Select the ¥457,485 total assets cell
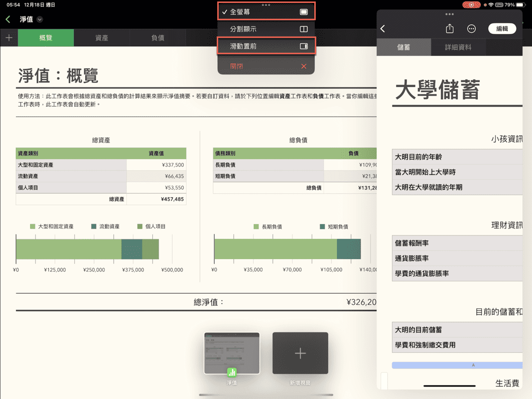Image resolution: width=532 pixels, height=399 pixels. point(157,199)
